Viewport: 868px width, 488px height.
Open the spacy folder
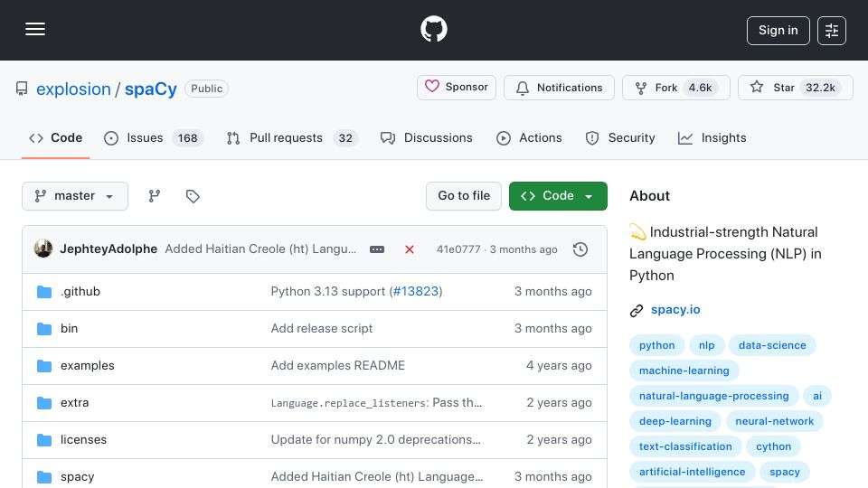[78, 477]
